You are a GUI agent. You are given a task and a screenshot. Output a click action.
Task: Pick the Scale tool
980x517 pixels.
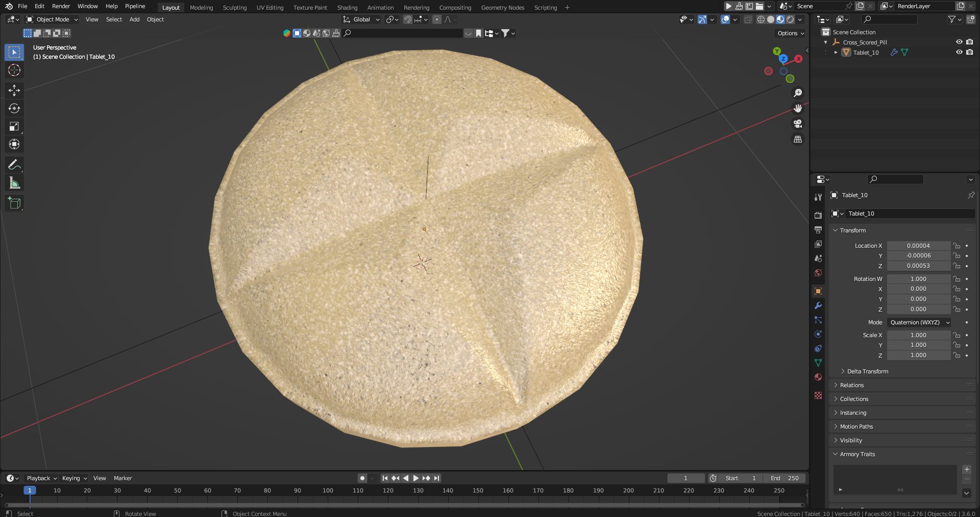coord(14,126)
